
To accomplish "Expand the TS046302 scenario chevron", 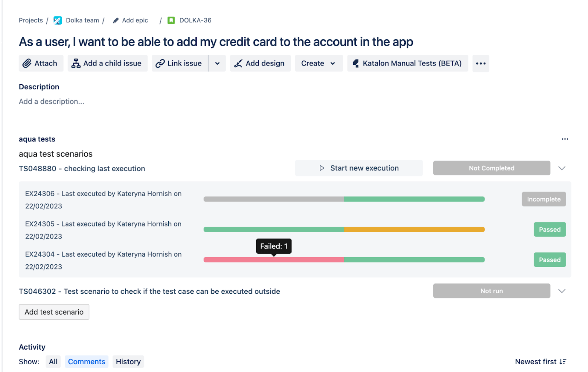I will pyautogui.click(x=562, y=291).
